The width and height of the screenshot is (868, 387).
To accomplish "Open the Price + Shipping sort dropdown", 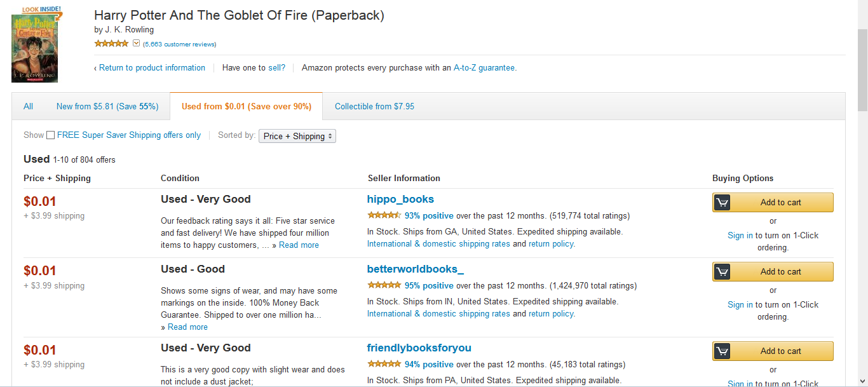I will (297, 136).
